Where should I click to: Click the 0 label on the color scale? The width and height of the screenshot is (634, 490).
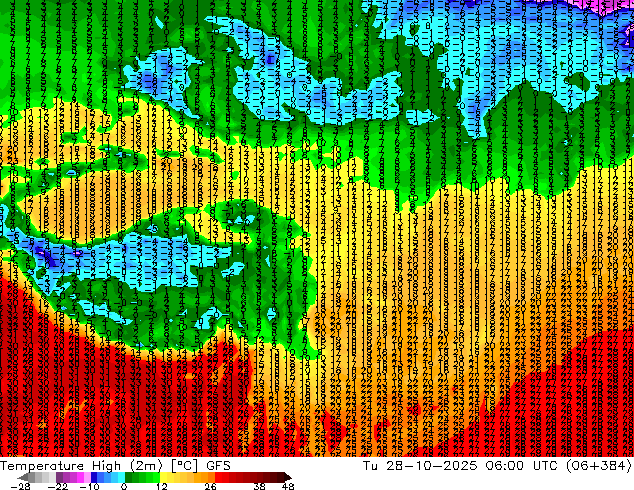click(x=124, y=486)
